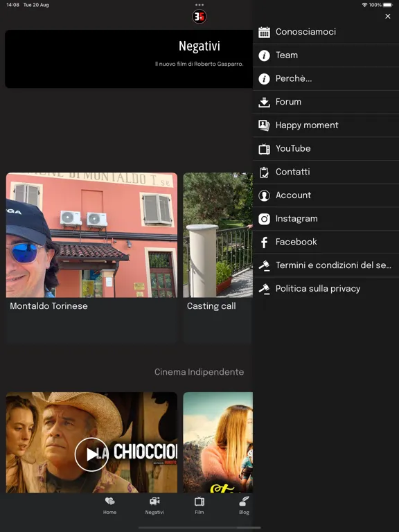Tap the Casting call caption text

[x=211, y=306]
